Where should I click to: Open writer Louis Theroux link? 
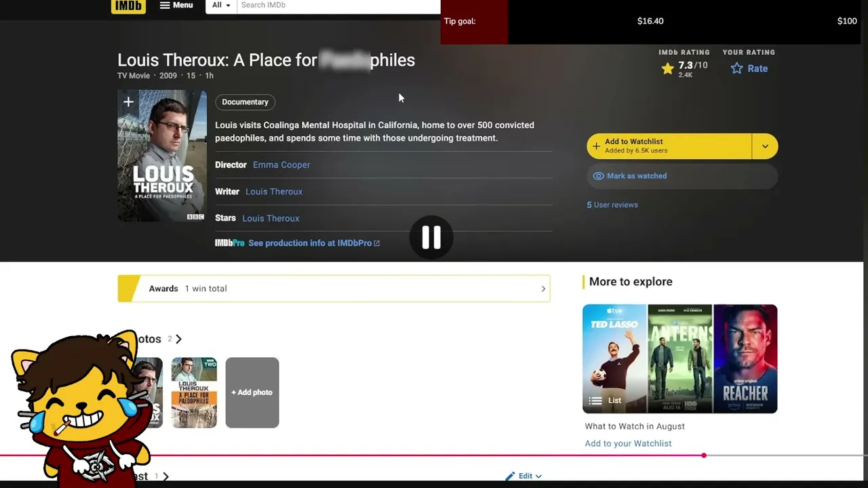[x=274, y=192]
